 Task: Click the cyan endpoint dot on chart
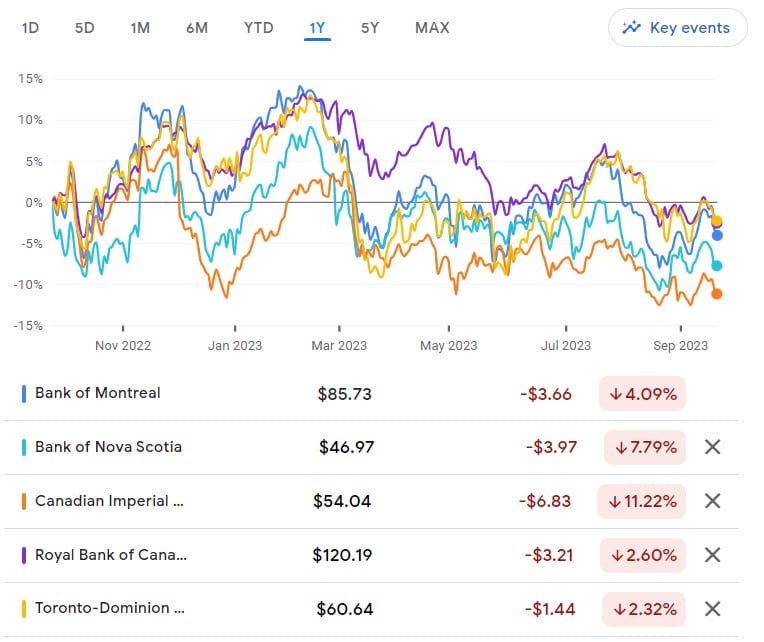(x=717, y=266)
